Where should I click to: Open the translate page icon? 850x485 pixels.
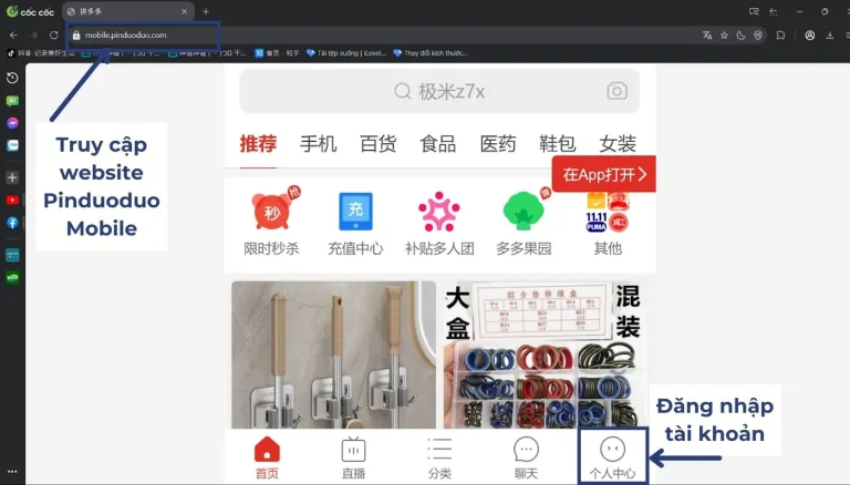point(707,35)
